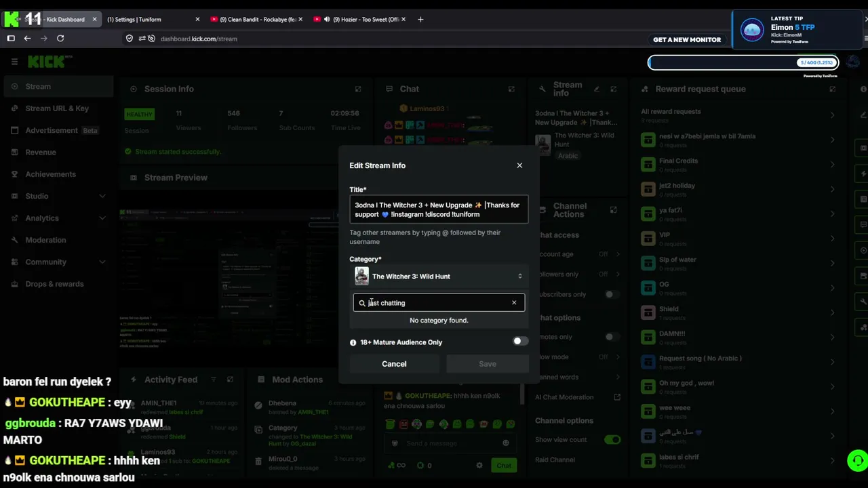Viewport: 868px width, 488px height.
Task: Toggle the browser sidebar panel icon
Action: point(11,39)
